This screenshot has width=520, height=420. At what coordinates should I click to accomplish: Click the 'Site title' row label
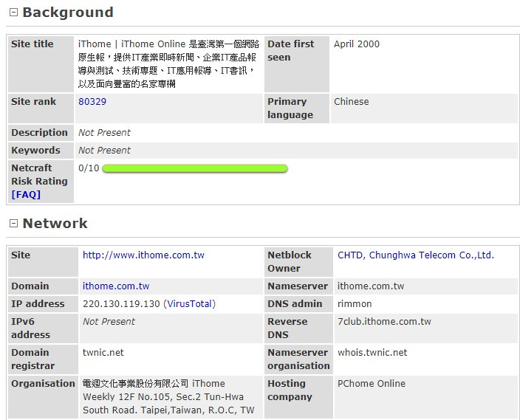(32, 44)
